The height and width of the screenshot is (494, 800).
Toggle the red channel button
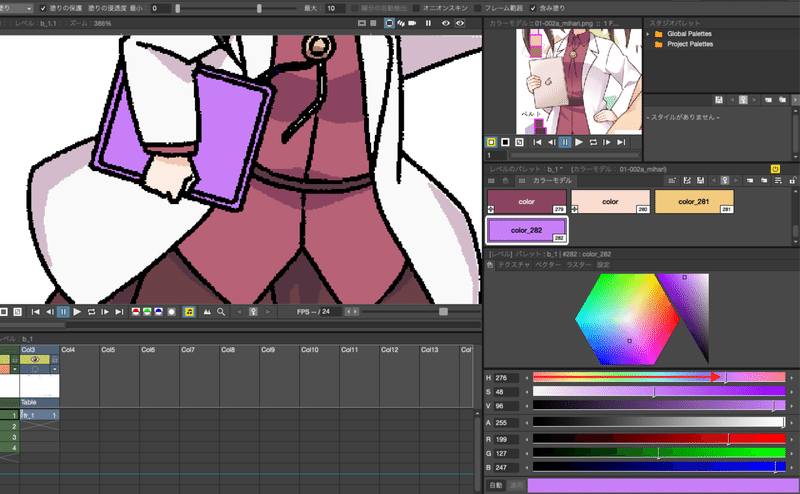coord(136,312)
